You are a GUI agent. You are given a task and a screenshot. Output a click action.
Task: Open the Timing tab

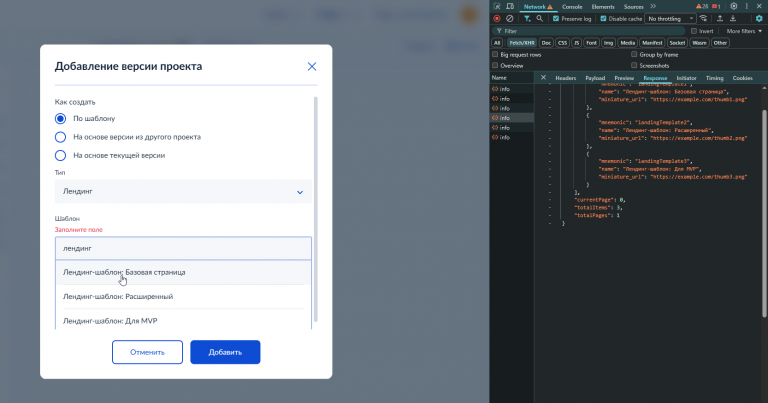tap(715, 78)
